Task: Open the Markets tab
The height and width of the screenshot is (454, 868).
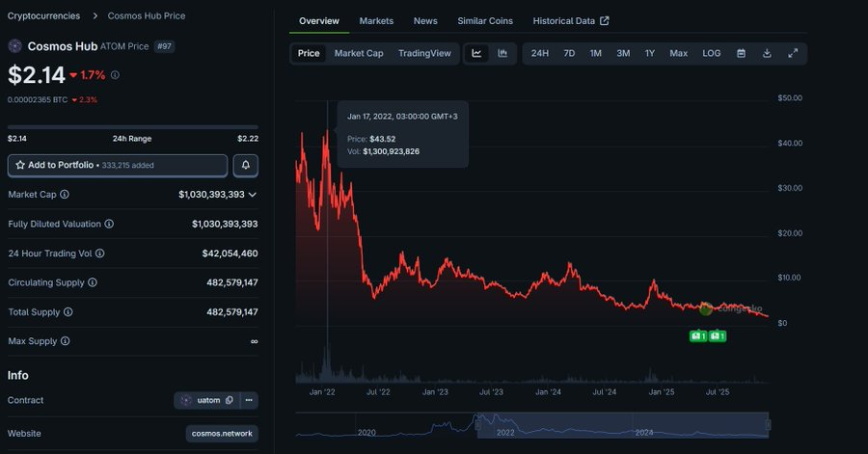Action: click(376, 21)
